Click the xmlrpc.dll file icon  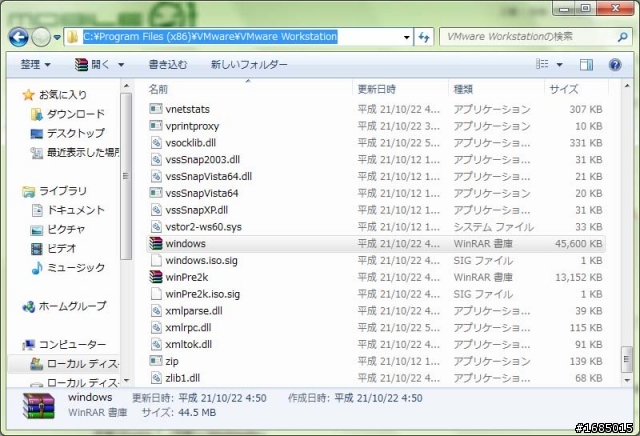point(156,327)
